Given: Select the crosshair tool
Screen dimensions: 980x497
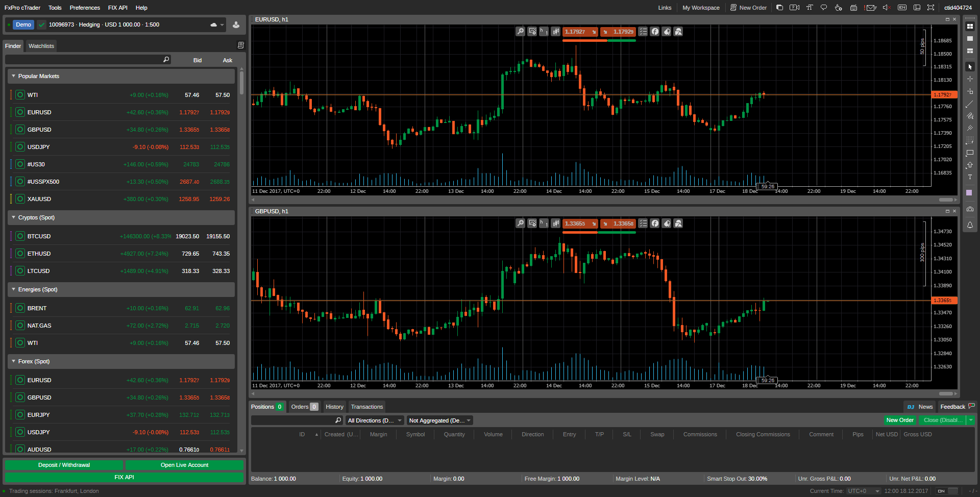Looking at the screenshot, I should 970,79.
